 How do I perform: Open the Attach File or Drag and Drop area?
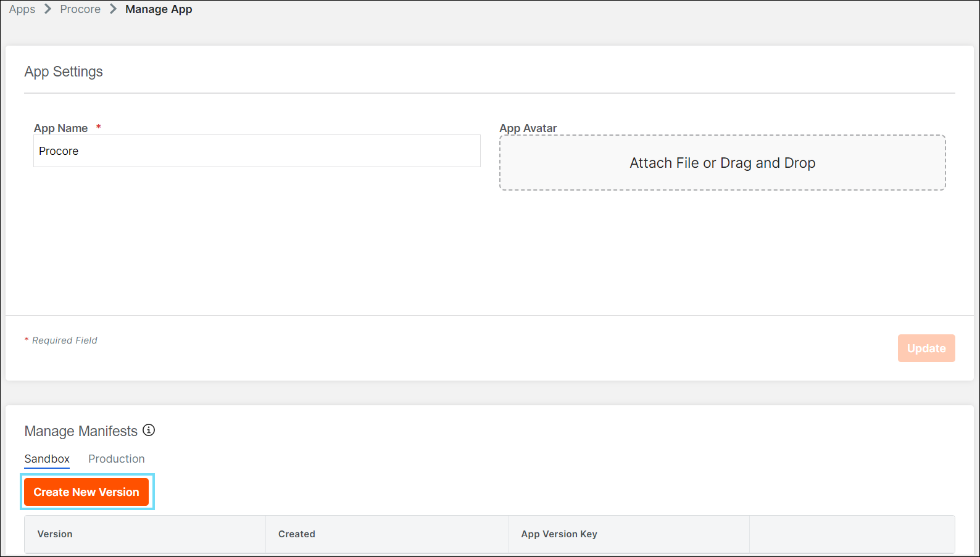pyautogui.click(x=722, y=163)
